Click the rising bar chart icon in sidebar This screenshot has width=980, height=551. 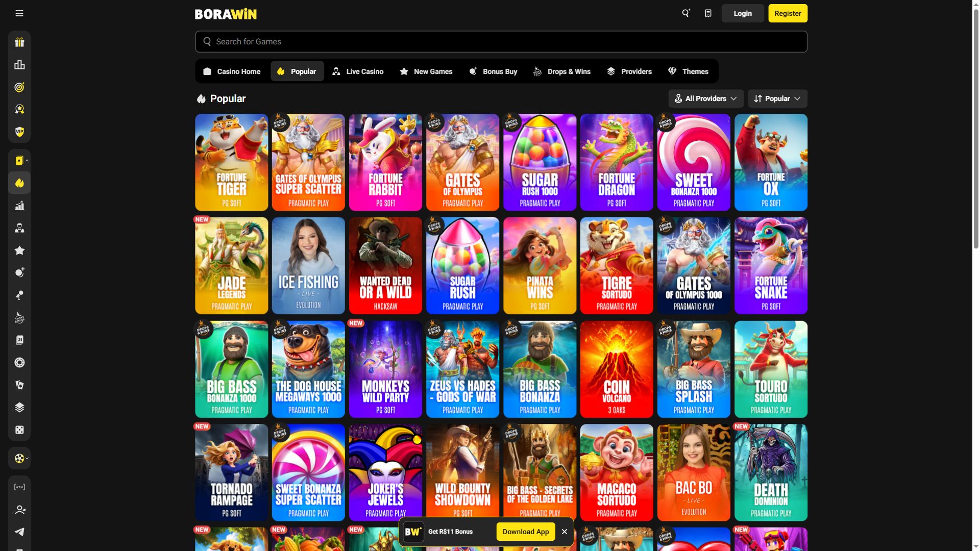pos(19,206)
